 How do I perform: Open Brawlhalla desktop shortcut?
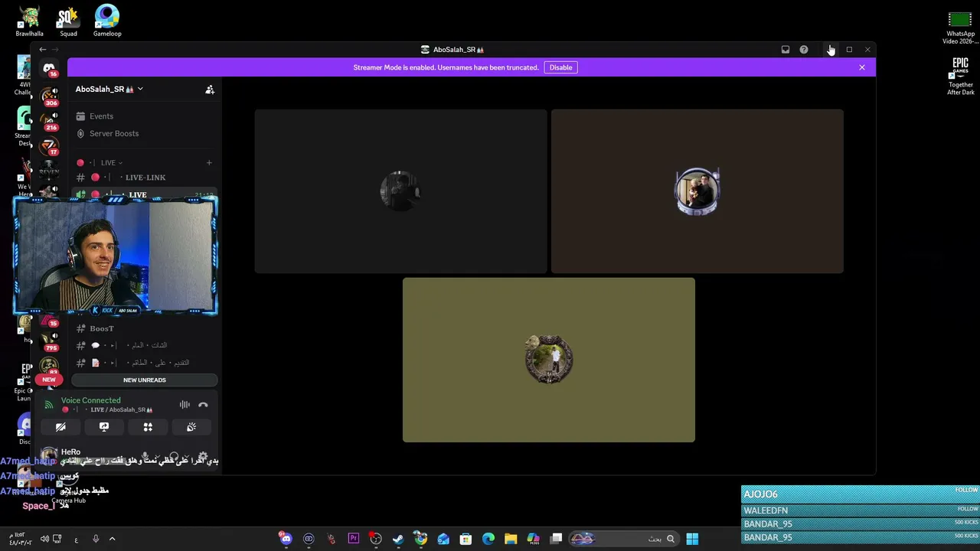click(x=29, y=21)
